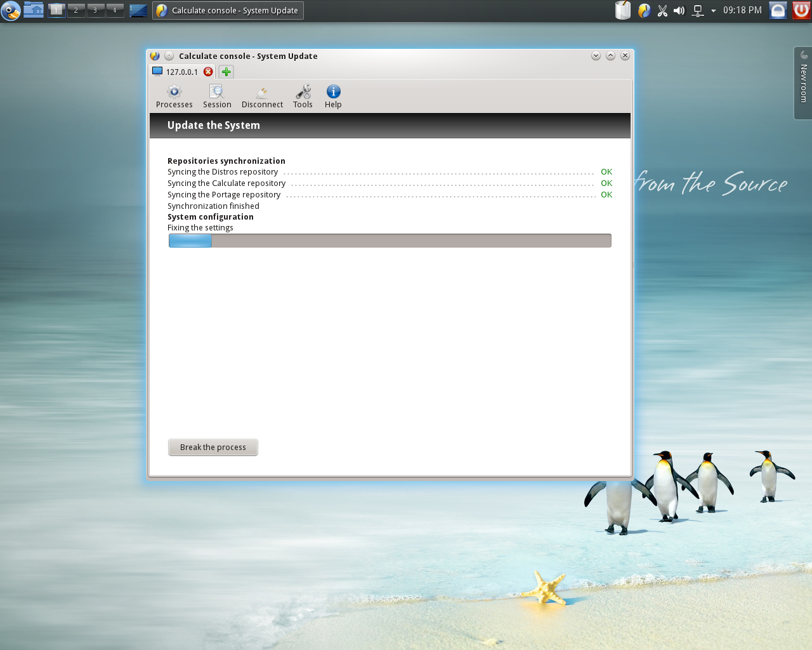Open the Session toolbar item
This screenshot has height=650, width=812.
[x=217, y=96]
